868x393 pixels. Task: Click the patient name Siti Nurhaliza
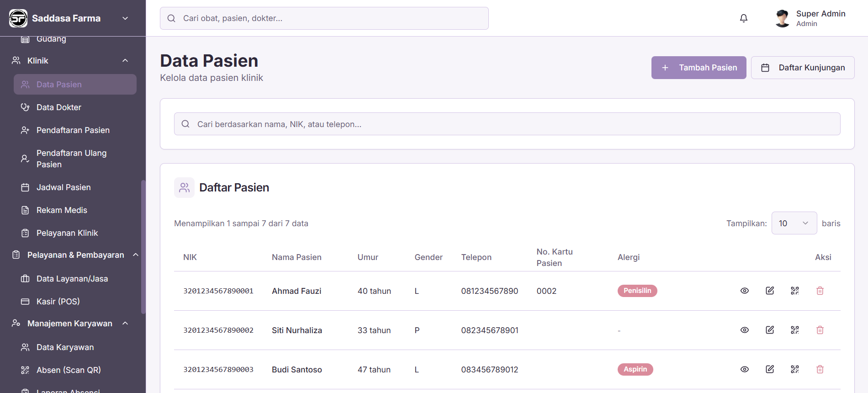click(297, 330)
